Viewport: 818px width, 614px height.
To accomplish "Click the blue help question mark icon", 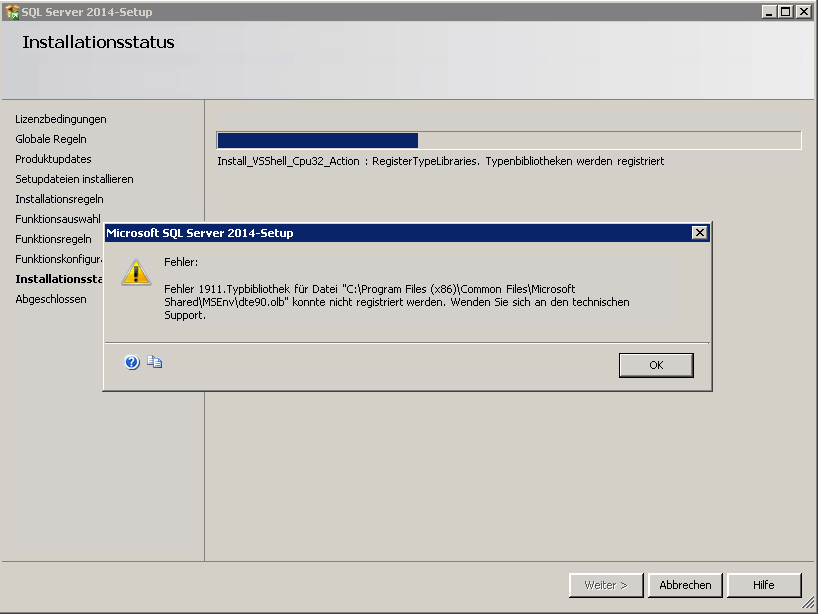I will [x=132, y=362].
